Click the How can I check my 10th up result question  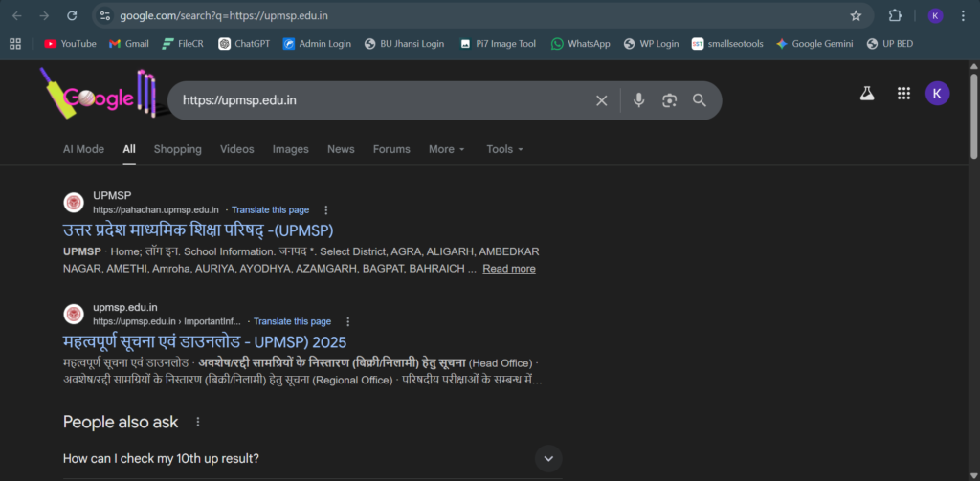click(x=161, y=458)
